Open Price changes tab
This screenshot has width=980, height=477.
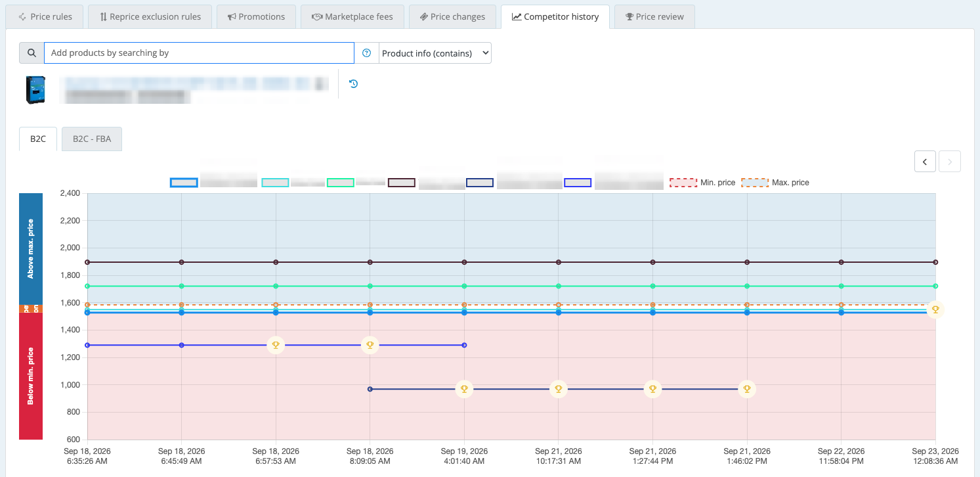point(452,17)
